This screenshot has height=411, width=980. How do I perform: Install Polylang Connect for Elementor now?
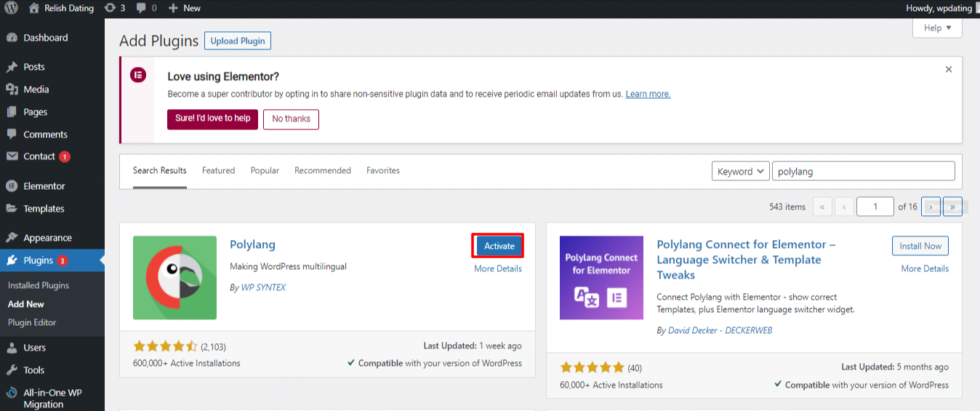(920, 246)
